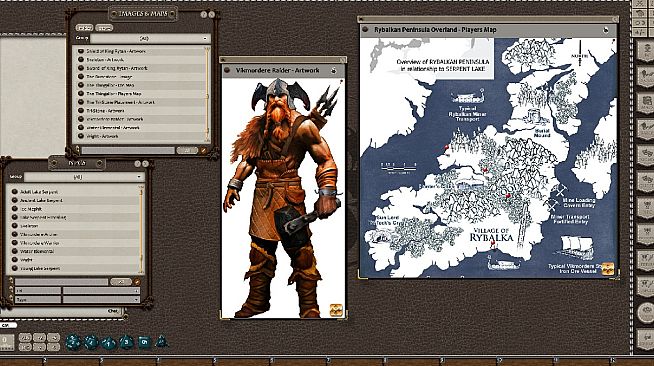Open Group dropdown in NPCs window

click(x=84, y=177)
